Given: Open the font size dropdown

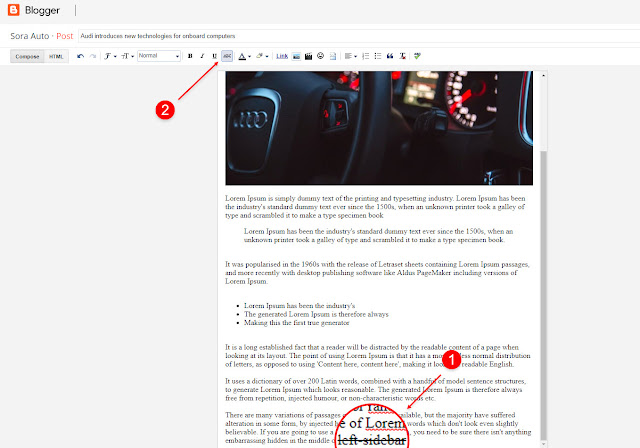Looking at the screenshot, I should coord(127,56).
